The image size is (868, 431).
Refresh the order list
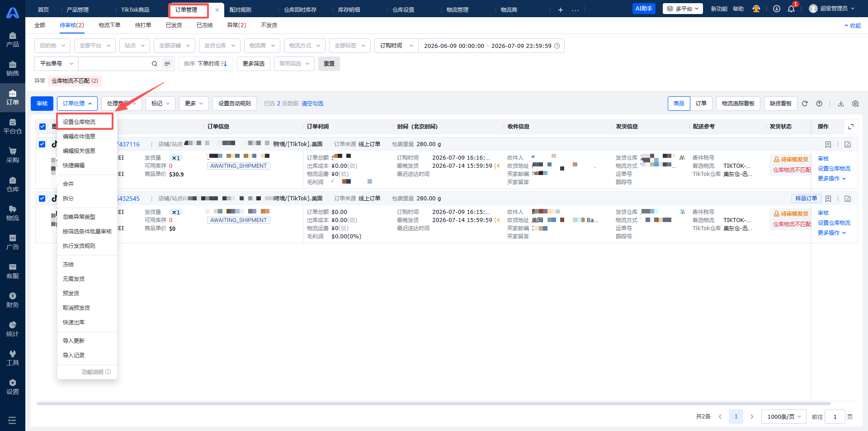pos(805,104)
